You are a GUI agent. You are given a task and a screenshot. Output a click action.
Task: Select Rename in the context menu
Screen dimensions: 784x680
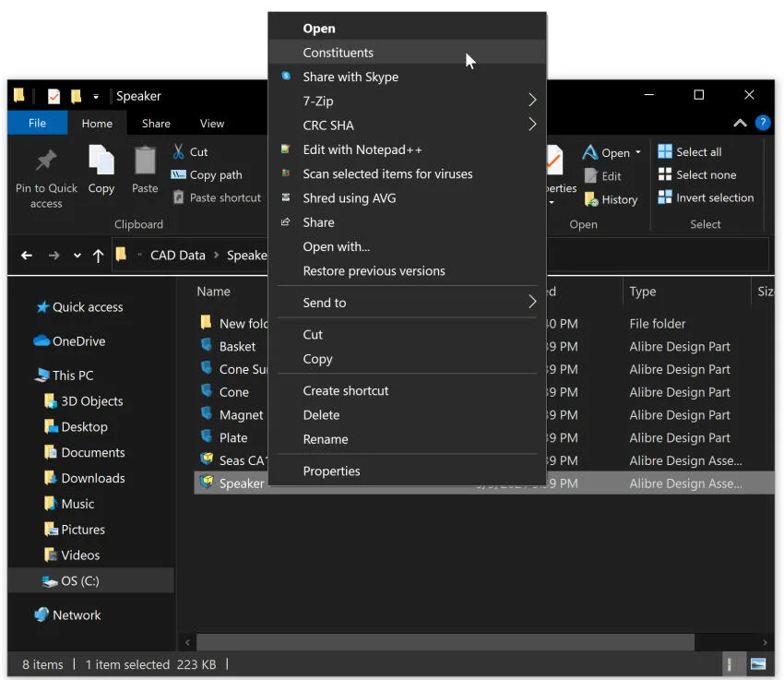click(407, 439)
